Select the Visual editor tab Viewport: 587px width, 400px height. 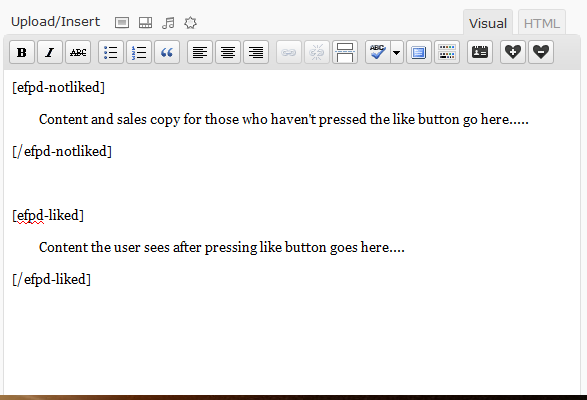tap(488, 23)
